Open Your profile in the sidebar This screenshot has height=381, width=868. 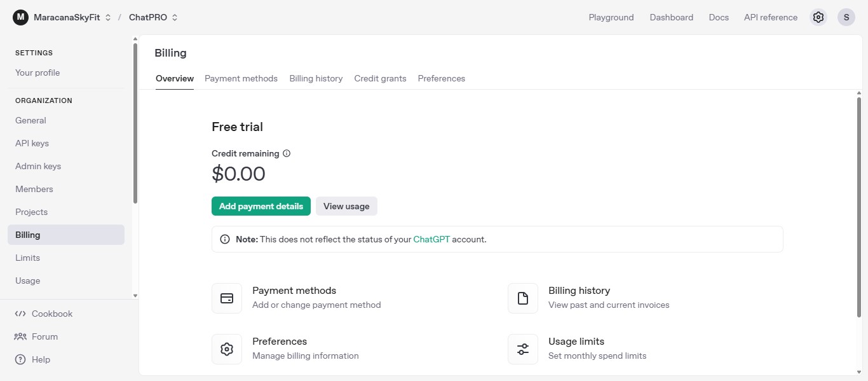click(37, 73)
